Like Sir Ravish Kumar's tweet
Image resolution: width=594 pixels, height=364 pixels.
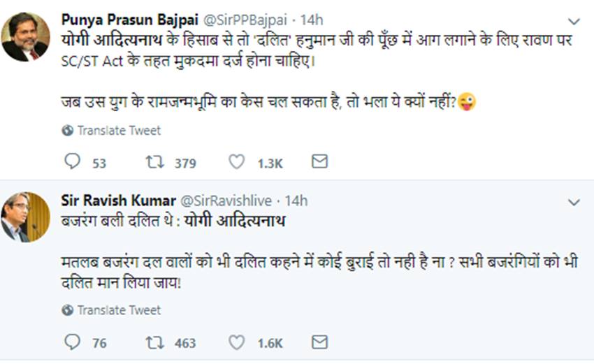point(237,342)
